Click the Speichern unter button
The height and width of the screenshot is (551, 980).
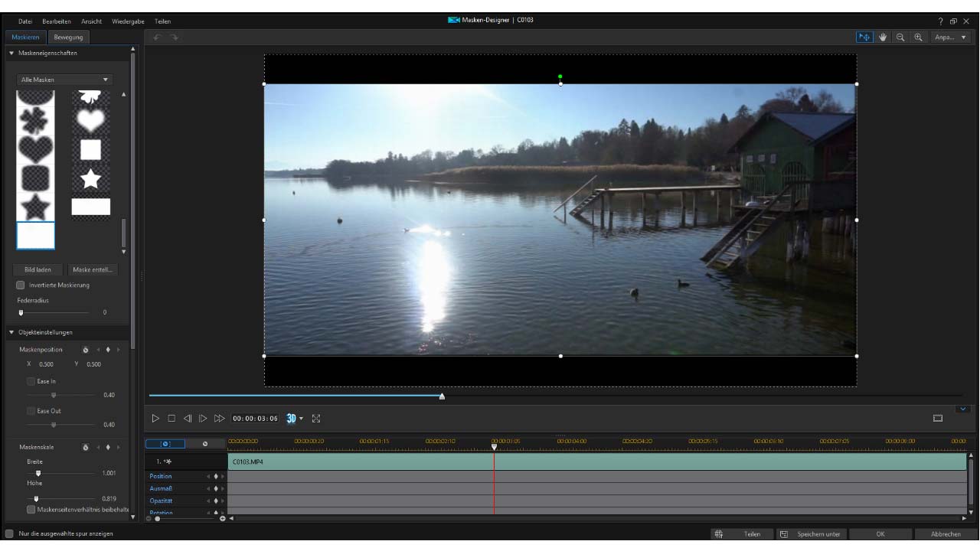point(812,534)
